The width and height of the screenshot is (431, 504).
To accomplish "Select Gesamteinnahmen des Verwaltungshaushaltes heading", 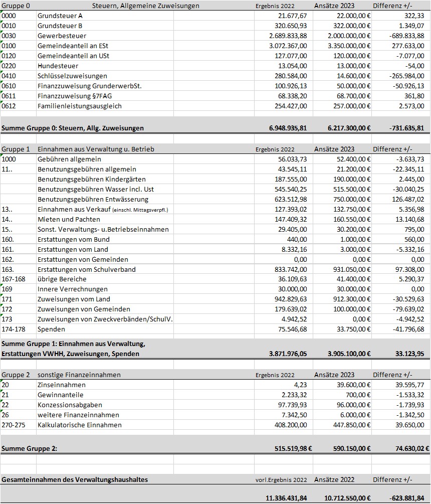I will (75, 479).
